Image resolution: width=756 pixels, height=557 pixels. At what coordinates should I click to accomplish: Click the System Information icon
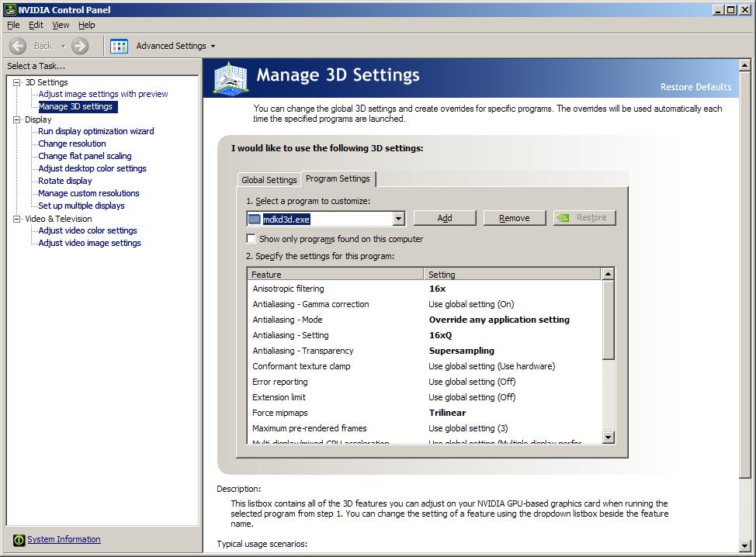(19, 540)
